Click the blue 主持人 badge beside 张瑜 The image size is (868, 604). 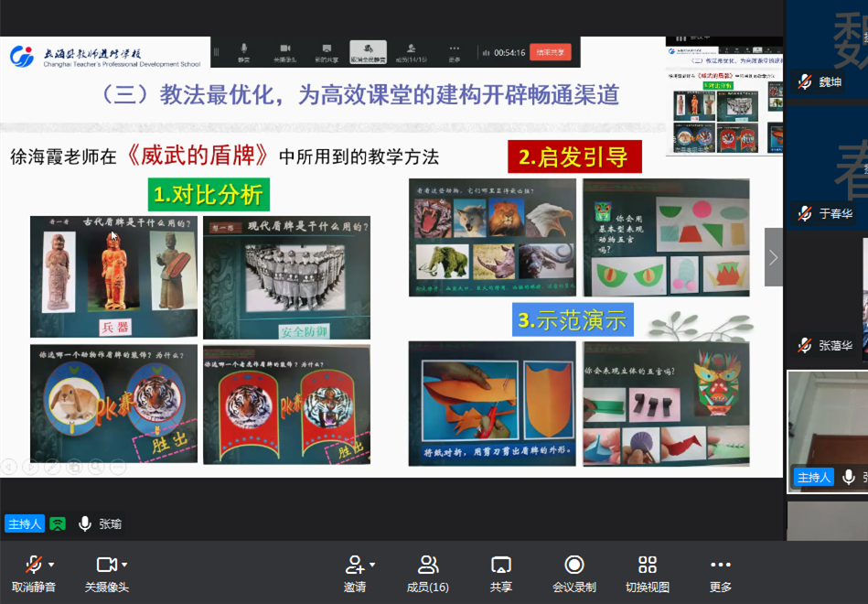coord(25,523)
